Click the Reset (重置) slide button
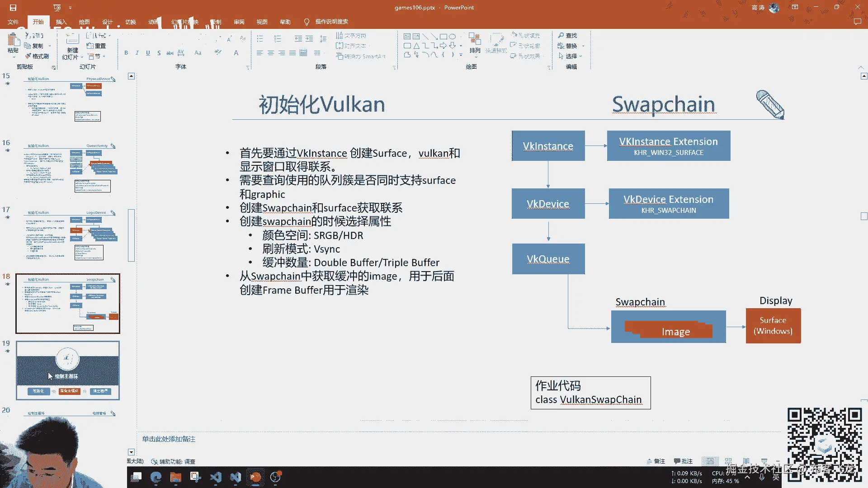Viewport: 868px width, 488px height. click(x=96, y=46)
